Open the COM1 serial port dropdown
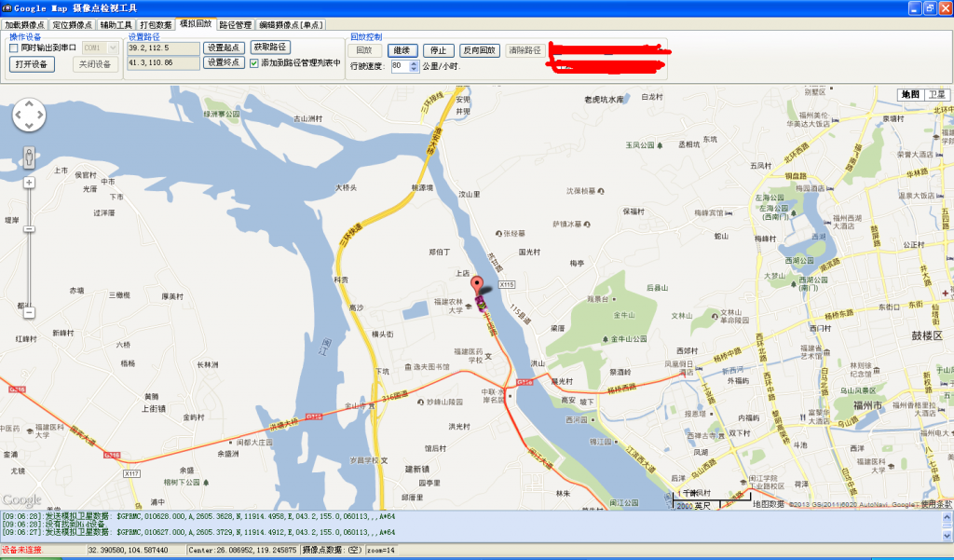 pyautogui.click(x=114, y=48)
